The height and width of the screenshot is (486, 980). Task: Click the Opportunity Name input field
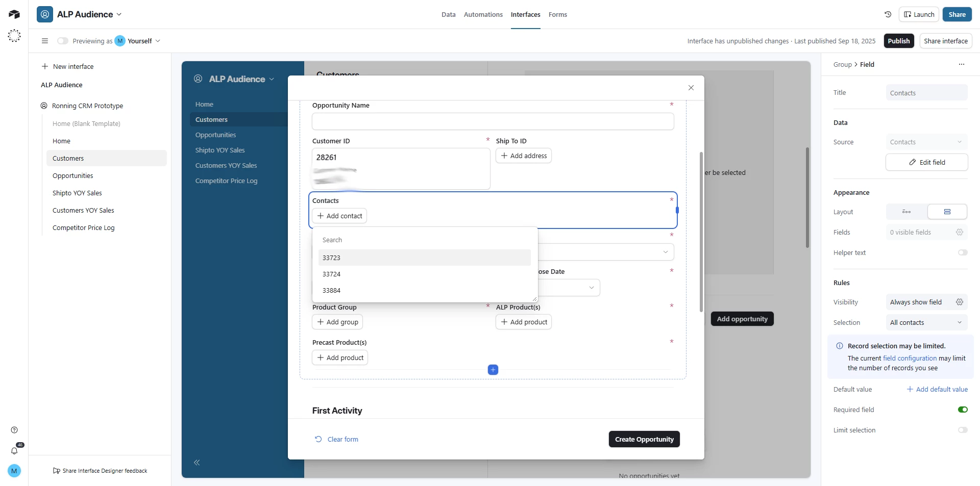tap(493, 121)
